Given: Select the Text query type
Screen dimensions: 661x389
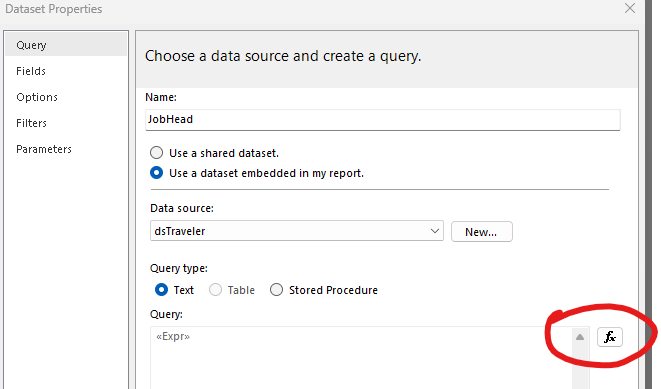Looking at the screenshot, I should click(161, 290).
